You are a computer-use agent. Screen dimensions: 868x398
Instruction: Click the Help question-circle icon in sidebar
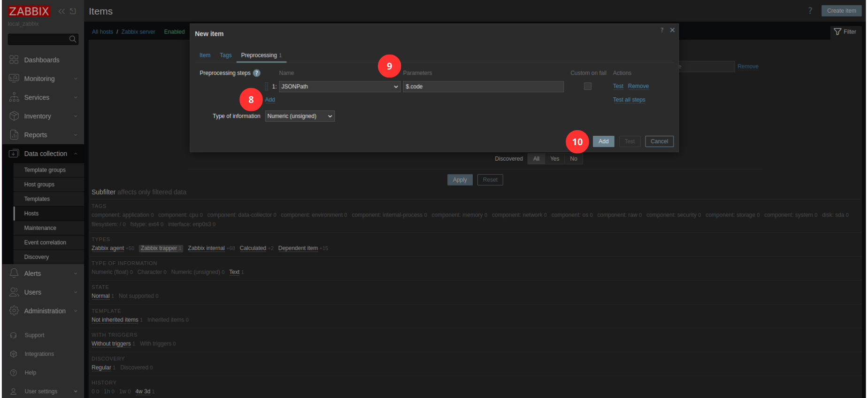(14, 373)
